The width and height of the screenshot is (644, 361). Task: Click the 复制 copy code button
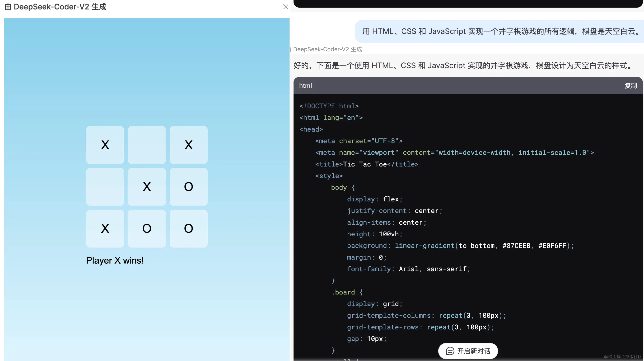click(630, 85)
